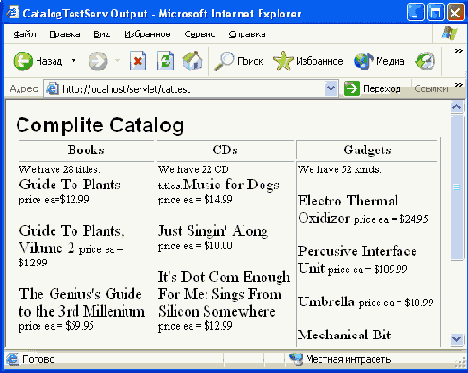Maximize the Internet Explorer window
Image resolution: width=468 pixels, height=373 pixels.
click(x=435, y=13)
